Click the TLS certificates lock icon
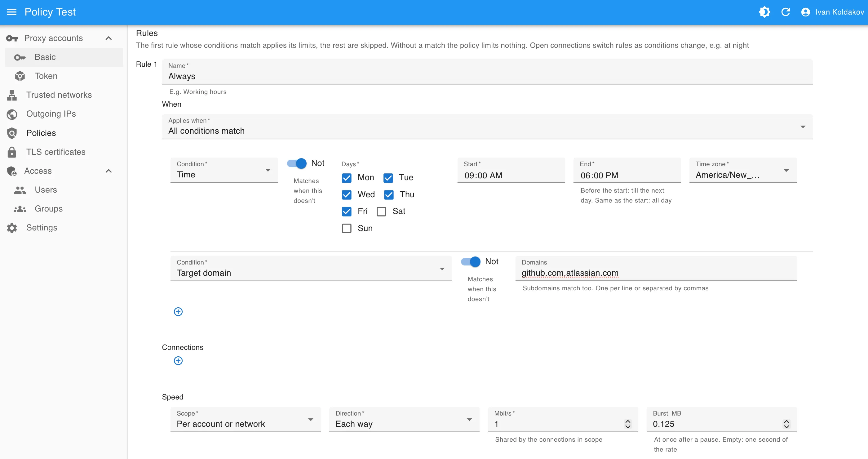This screenshot has height=459, width=868. [x=12, y=152]
